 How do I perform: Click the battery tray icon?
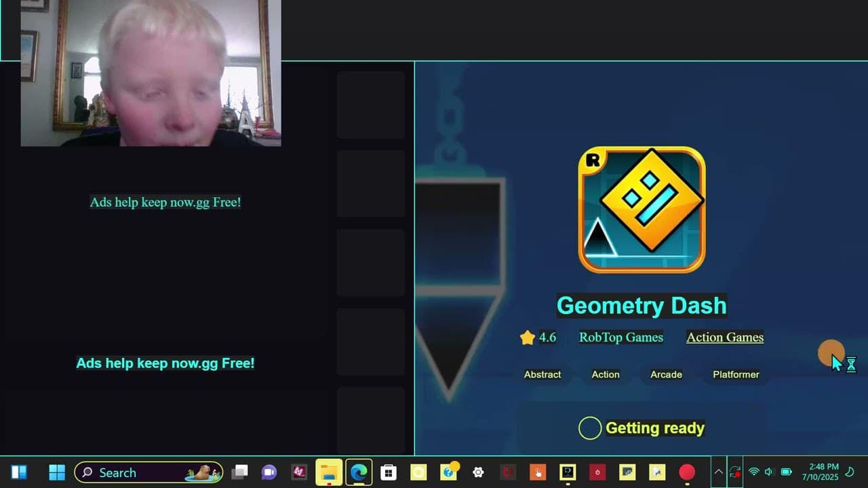click(x=787, y=472)
